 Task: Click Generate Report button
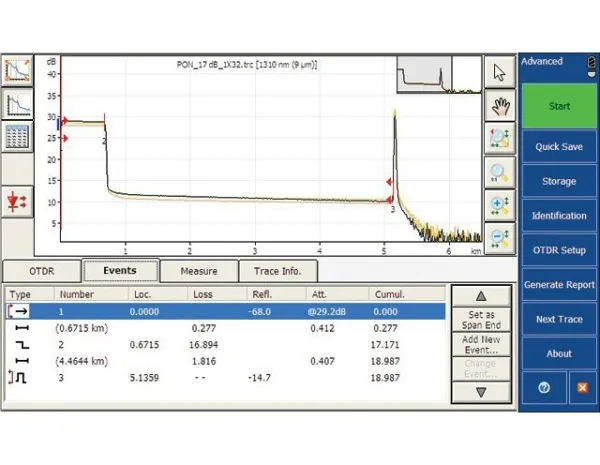(x=559, y=285)
